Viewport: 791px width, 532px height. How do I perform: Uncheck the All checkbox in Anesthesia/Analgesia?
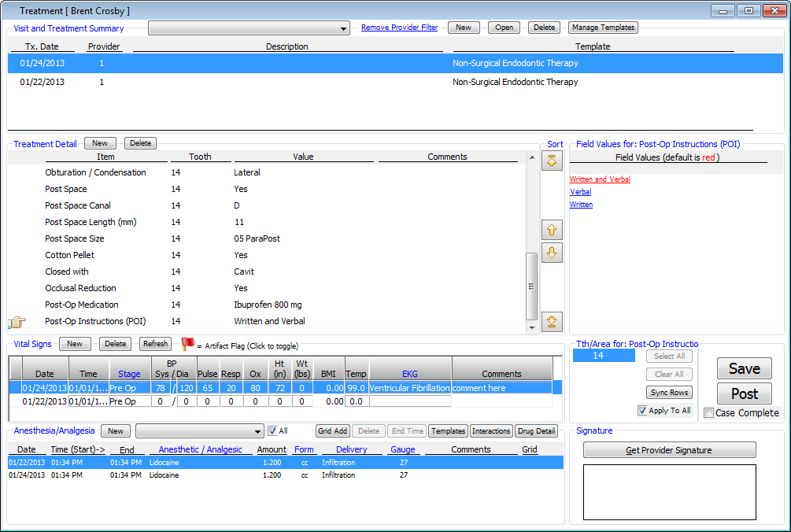(272, 431)
